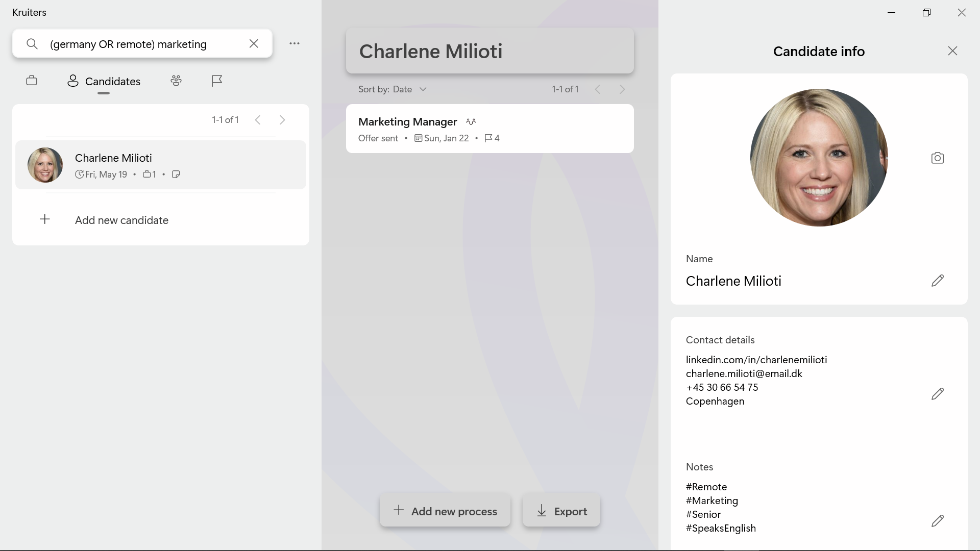Click the plus icon beside Add new candidate

[45, 219]
